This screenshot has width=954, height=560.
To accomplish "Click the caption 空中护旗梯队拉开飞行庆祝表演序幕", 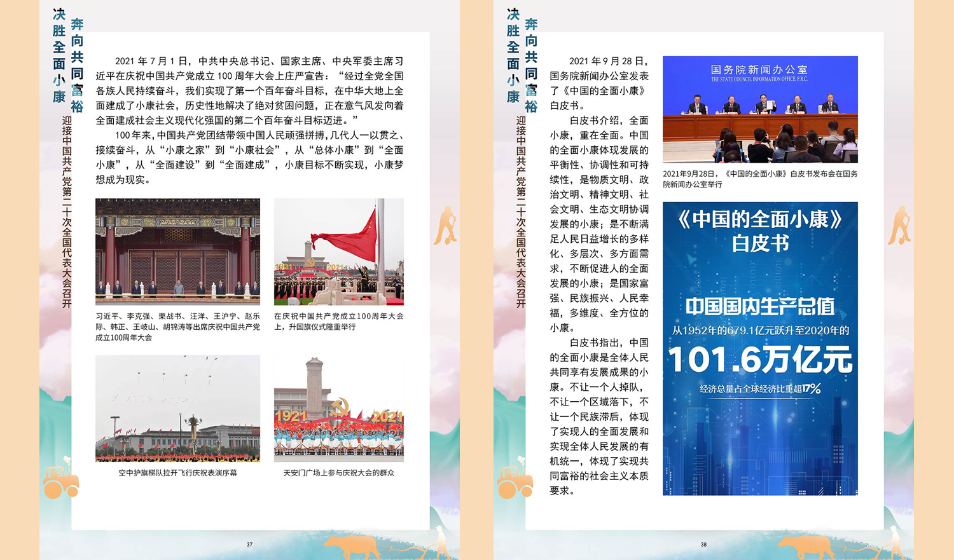I will 177,473.
